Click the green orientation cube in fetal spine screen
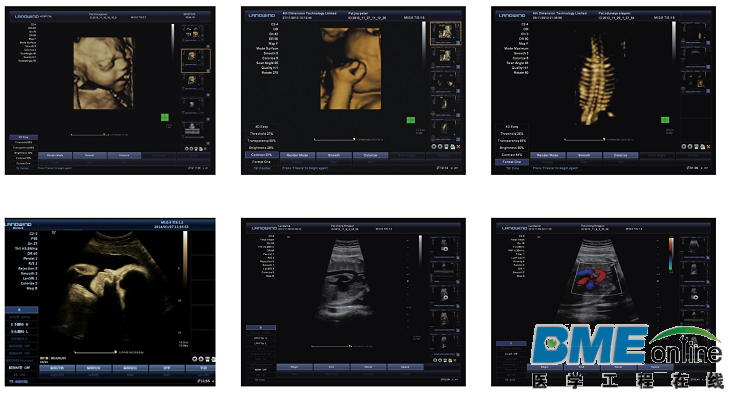729x395 pixels. tap(665, 120)
